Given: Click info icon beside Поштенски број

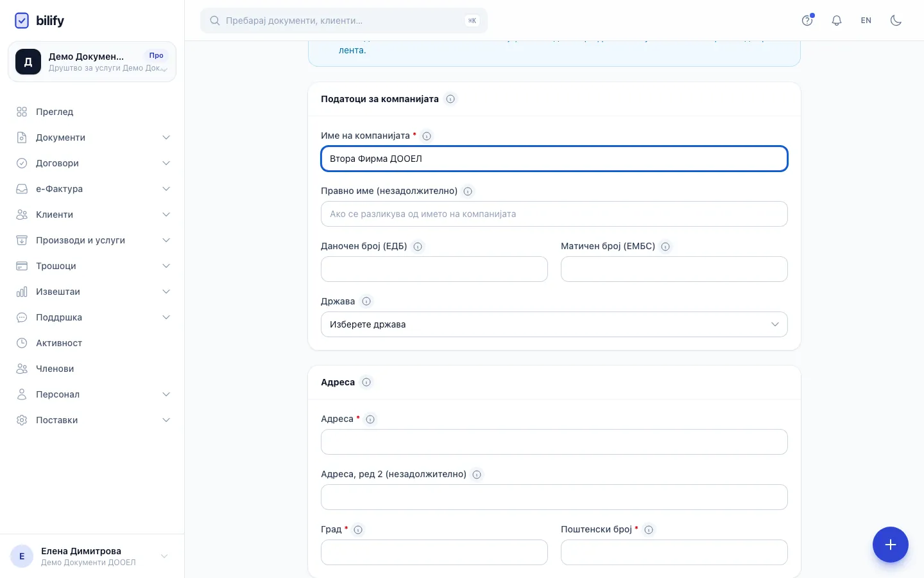Looking at the screenshot, I should (649, 530).
